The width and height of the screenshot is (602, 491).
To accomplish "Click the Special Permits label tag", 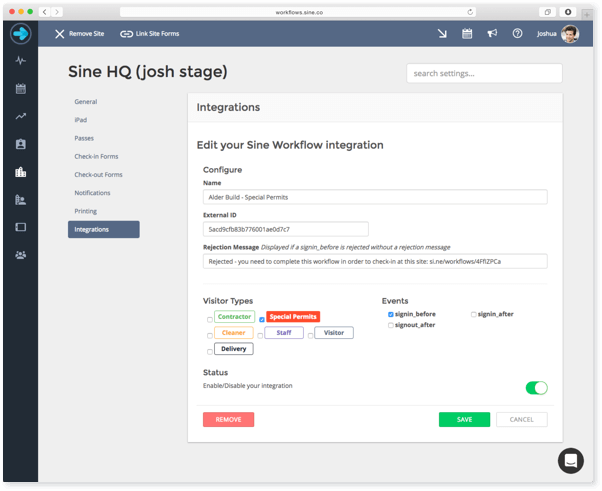I will click(293, 317).
